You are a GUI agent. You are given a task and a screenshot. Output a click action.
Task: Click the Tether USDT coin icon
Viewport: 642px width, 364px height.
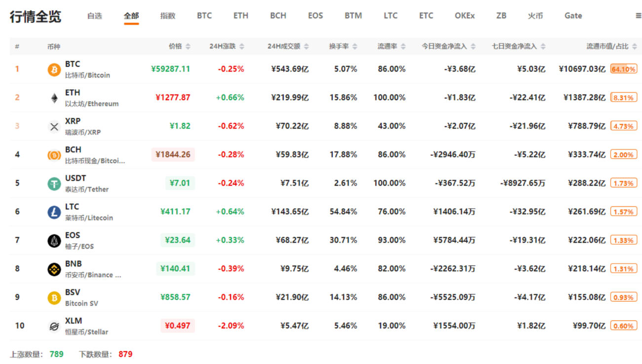pos(54,184)
